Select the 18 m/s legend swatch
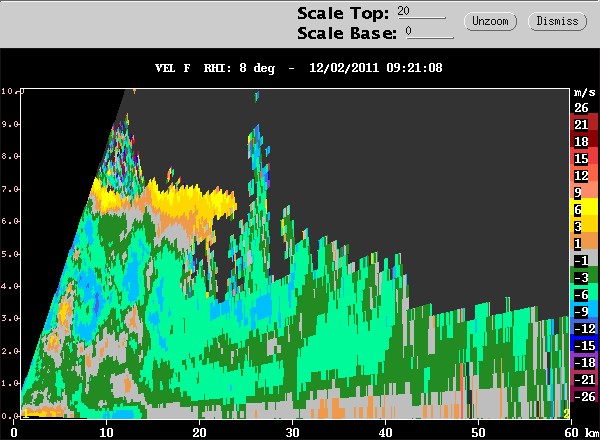 point(584,141)
